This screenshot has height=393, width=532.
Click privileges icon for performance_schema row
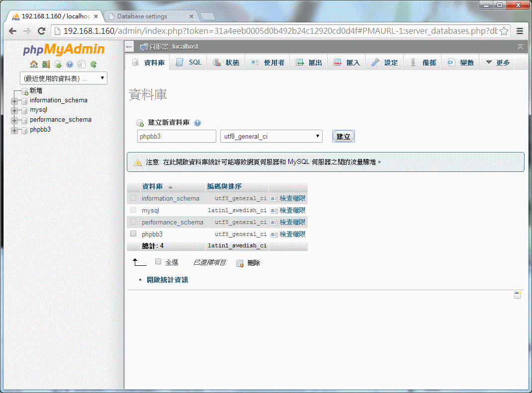[274, 223]
